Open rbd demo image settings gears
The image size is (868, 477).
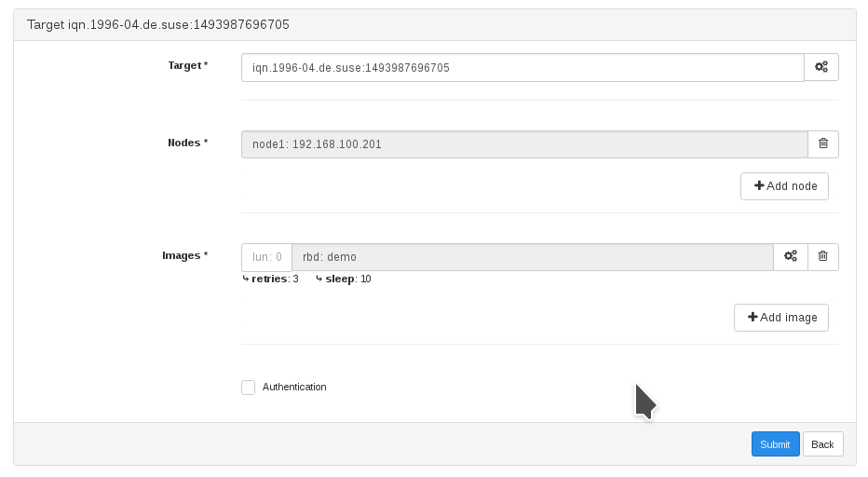pyautogui.click(x=790, y=256)
